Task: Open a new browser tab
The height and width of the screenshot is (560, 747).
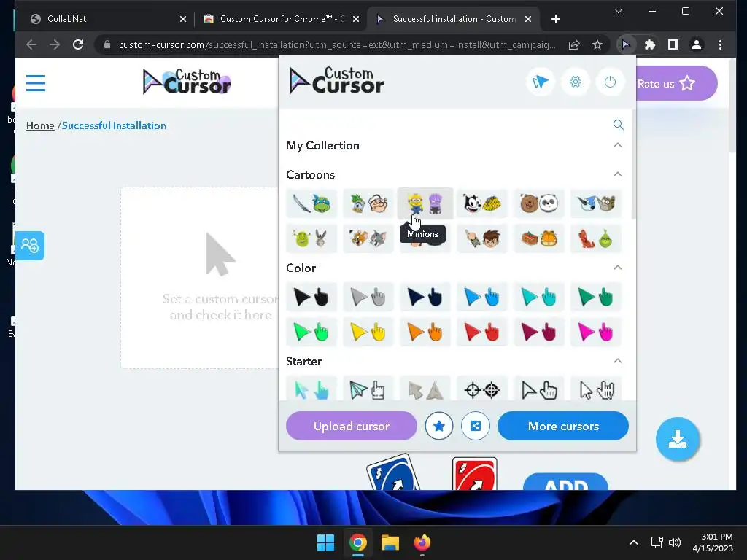Action: pos(555,19)
